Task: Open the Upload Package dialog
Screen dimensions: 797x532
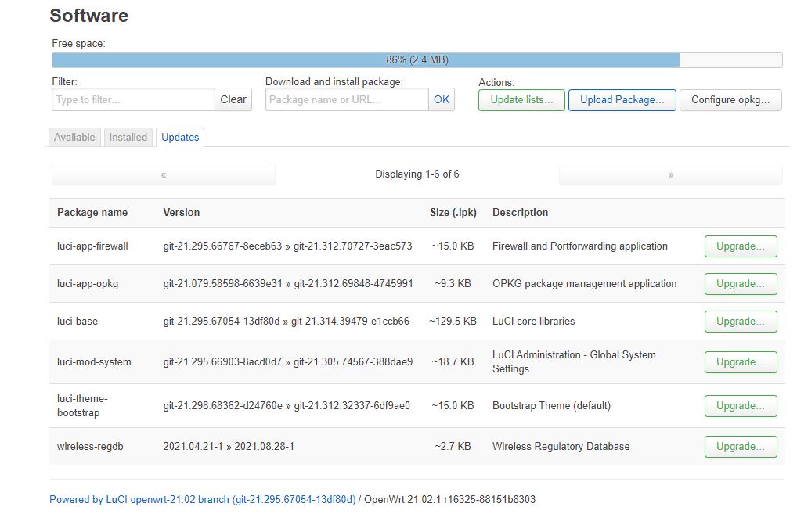Action: (x=622, y=99)
